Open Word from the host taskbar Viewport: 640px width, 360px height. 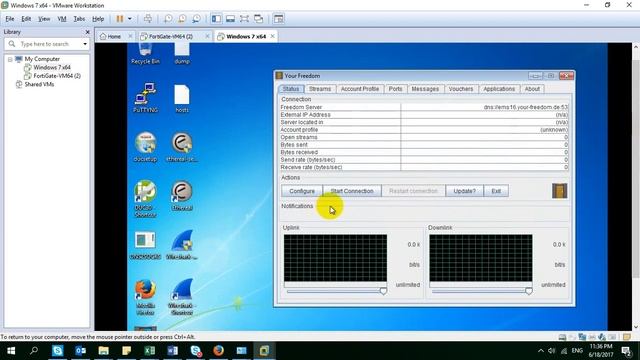(x=172, y=351)
